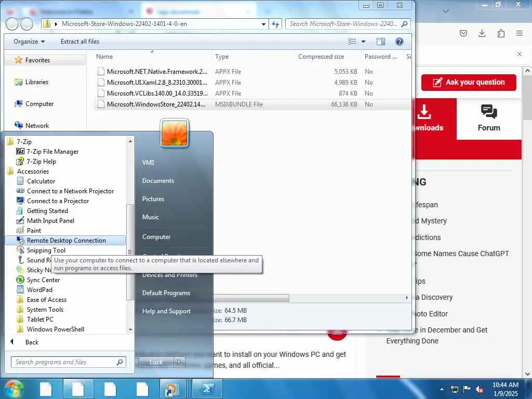
Task: Show hidden tray icons arrow
Action: pos(442,390)
